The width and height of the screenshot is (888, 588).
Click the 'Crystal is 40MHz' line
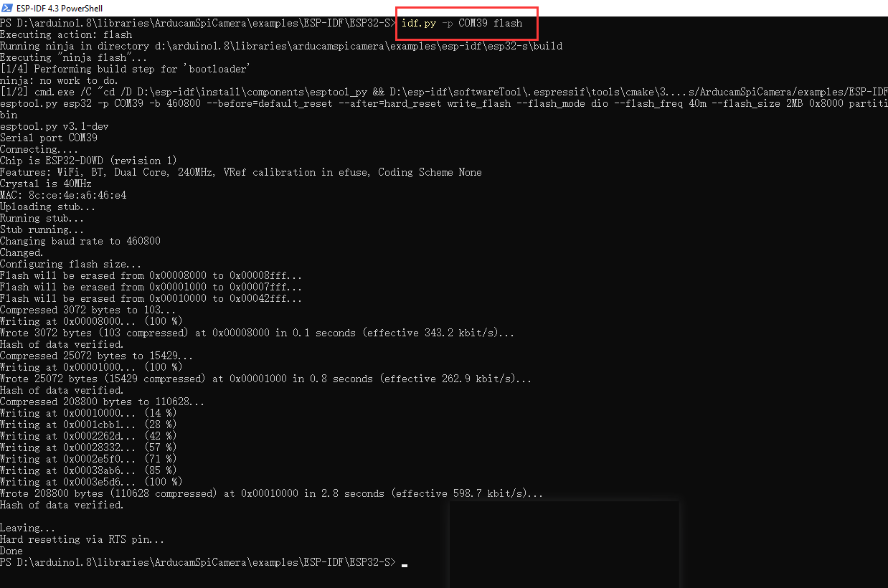pyautogui.click(x=46, y=184)
